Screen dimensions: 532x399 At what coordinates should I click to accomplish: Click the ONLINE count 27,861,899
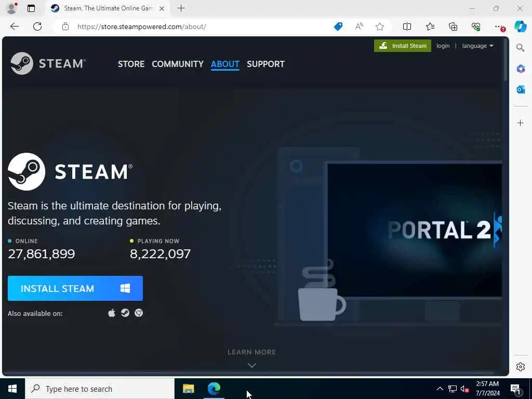click(42, 254)
